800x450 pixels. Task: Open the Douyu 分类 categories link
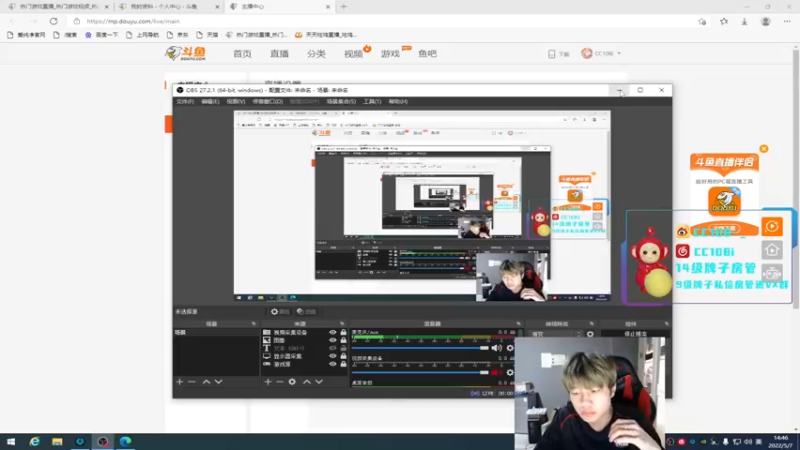[316, 54]
